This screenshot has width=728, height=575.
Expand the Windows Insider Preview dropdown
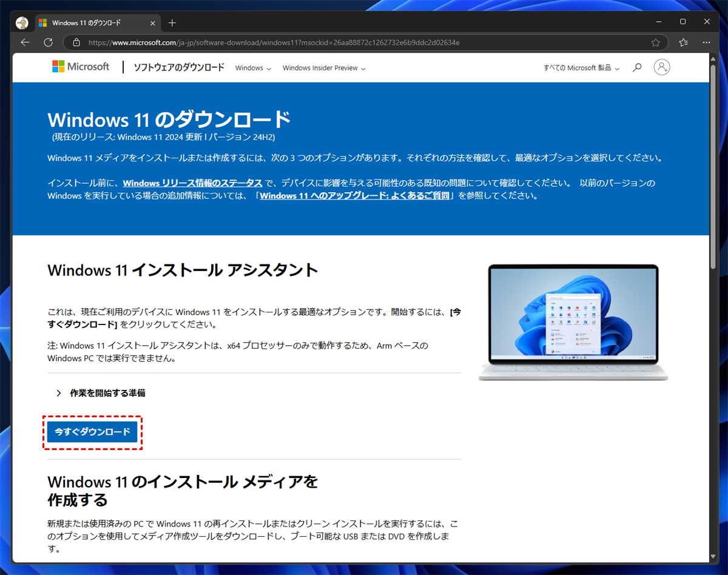tap(324, 68)
